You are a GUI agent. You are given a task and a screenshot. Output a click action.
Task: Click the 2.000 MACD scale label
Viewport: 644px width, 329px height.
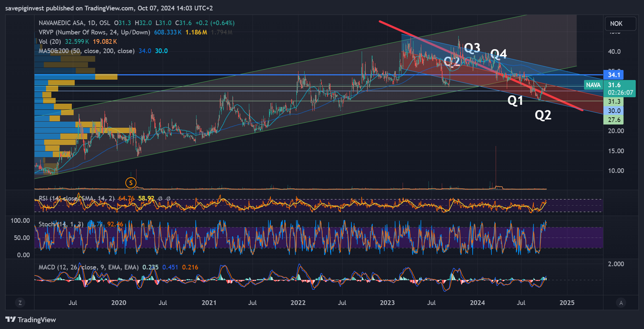616,264
